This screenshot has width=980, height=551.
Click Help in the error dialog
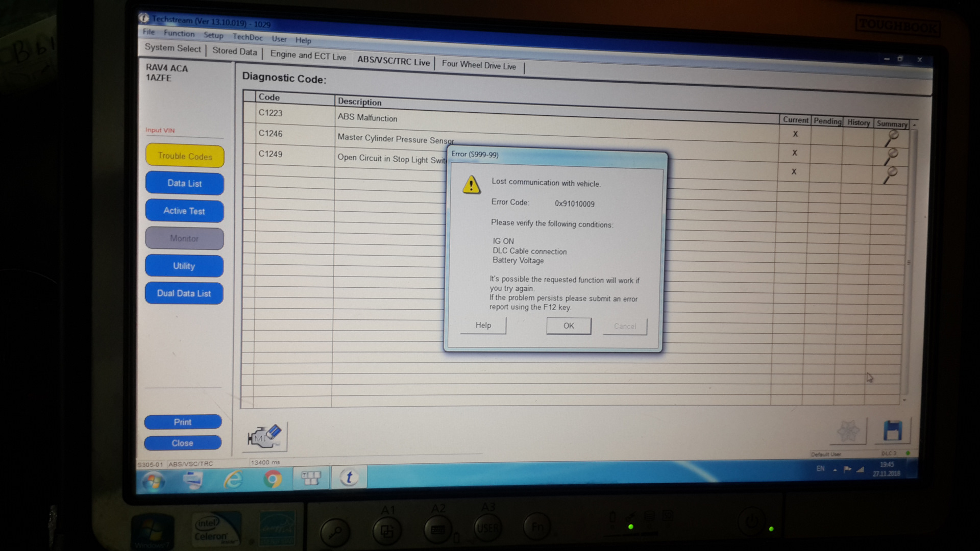pos(483,325)
